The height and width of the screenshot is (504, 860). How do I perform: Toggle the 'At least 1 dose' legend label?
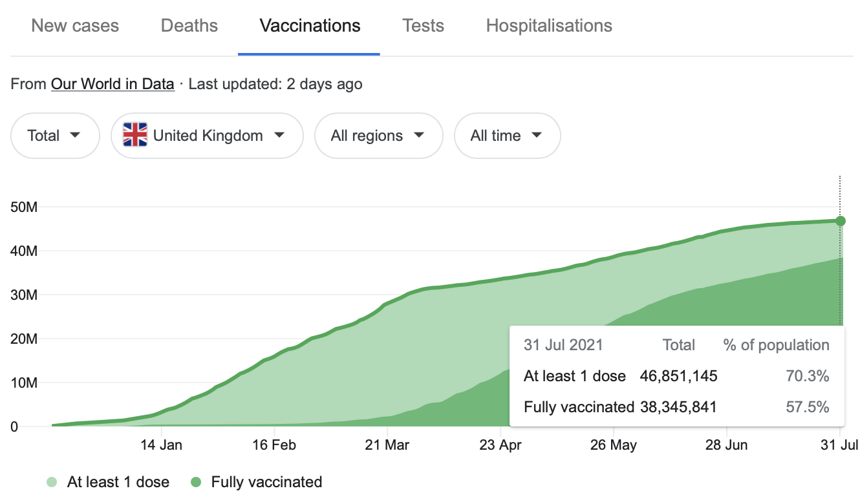tap(118, 482)
